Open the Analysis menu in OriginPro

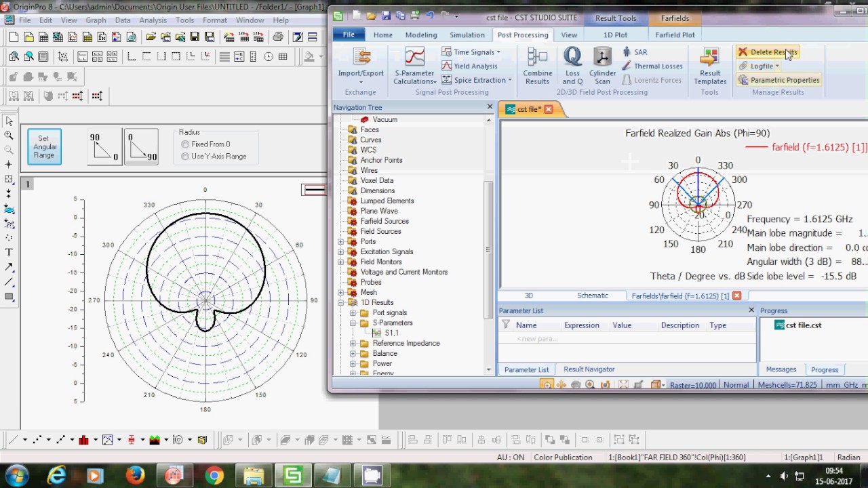[153, 20]
